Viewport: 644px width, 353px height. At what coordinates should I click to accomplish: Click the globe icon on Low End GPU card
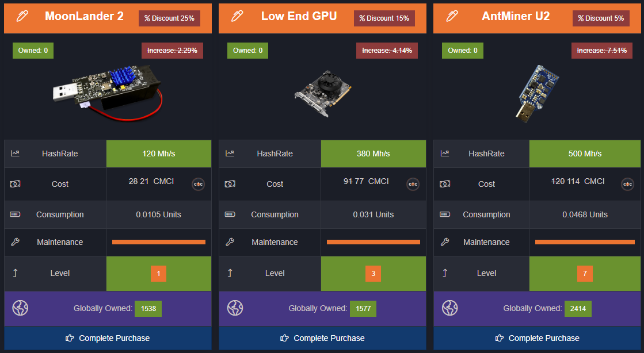[235, 308]
